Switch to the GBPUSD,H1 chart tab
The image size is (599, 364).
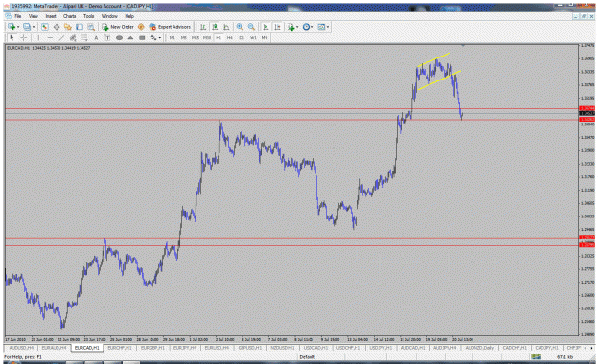[250, 348]
